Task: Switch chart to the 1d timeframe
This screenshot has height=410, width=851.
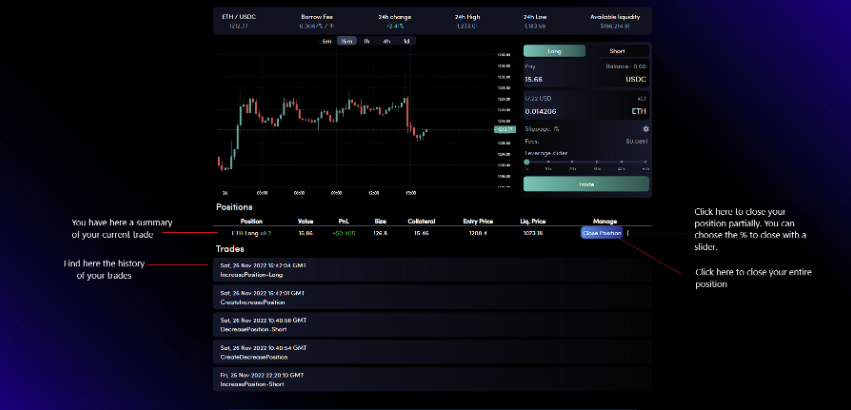Action: pyautogui.click(x=406, y=41)
